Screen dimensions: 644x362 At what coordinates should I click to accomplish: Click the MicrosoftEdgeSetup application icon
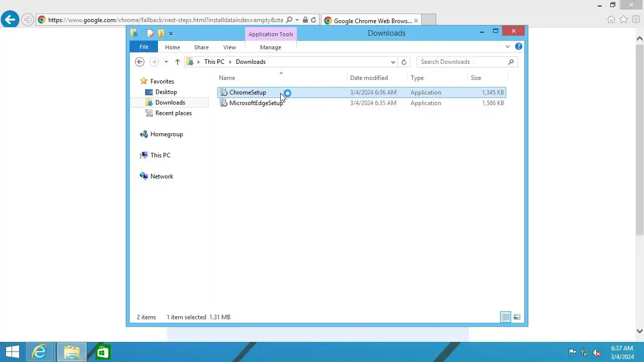point(223,103)
